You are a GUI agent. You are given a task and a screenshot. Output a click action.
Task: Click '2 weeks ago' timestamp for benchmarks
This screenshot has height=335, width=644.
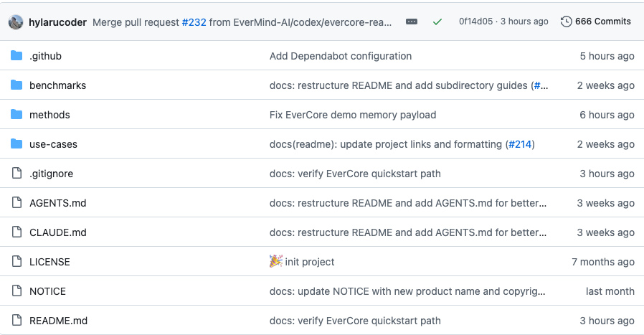click(x=606, y=85)
